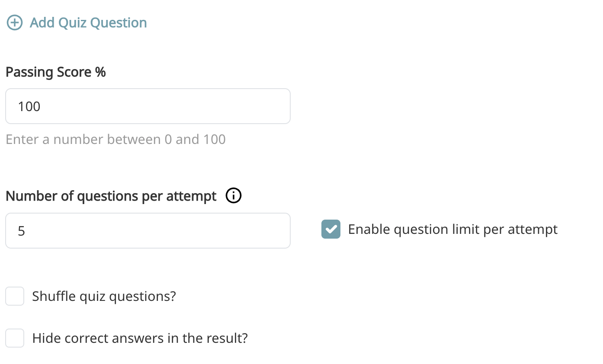
Task: Click on the value 100 in Passing Score
Action: click(x=29, y=106)
